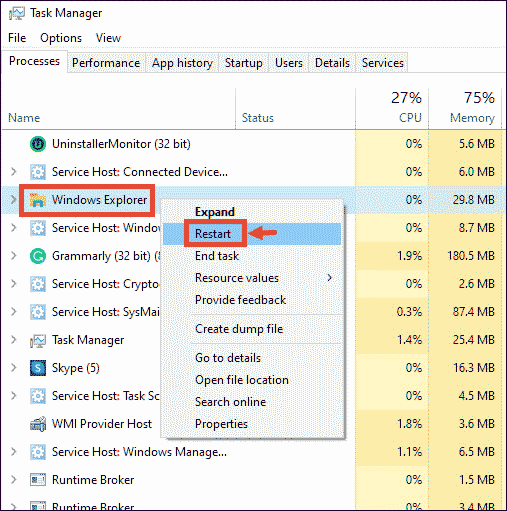This screenshot has height=511, width=507.
Task: Open the Options menu
Action: click(61, 38)
